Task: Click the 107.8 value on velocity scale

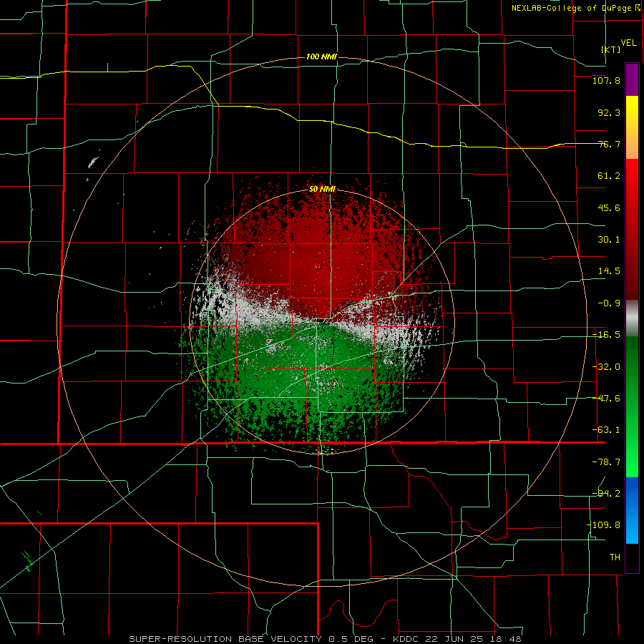Action: (x=606, y=81)
